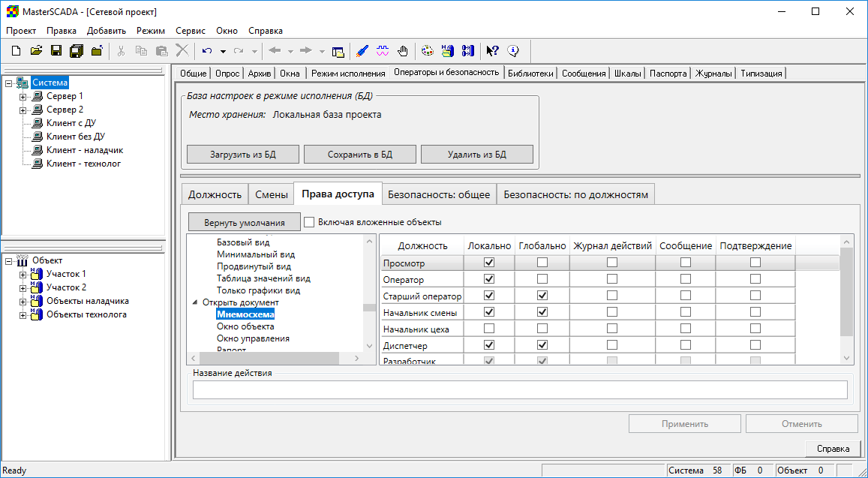Collapse the Система tree root

tap(9, 83)
